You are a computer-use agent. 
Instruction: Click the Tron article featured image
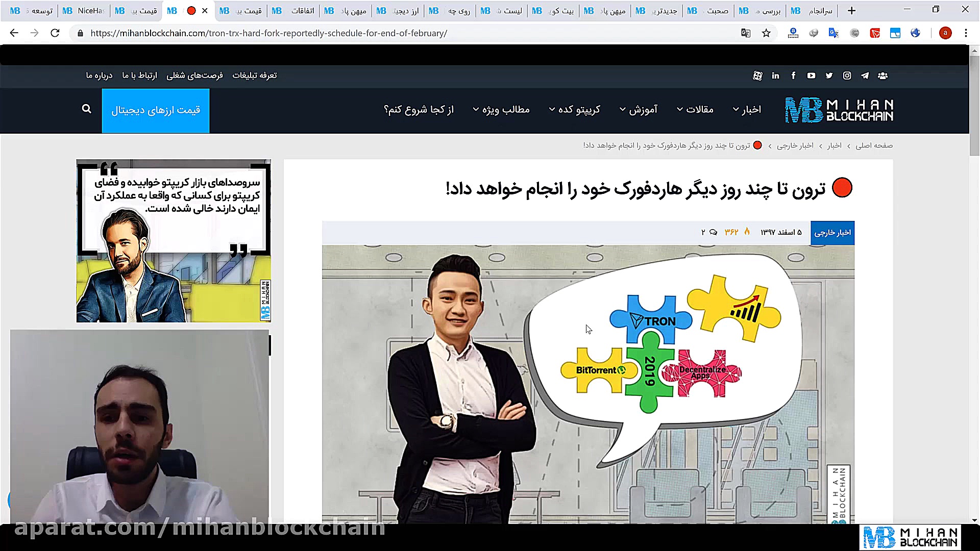(x=588, y=385)
